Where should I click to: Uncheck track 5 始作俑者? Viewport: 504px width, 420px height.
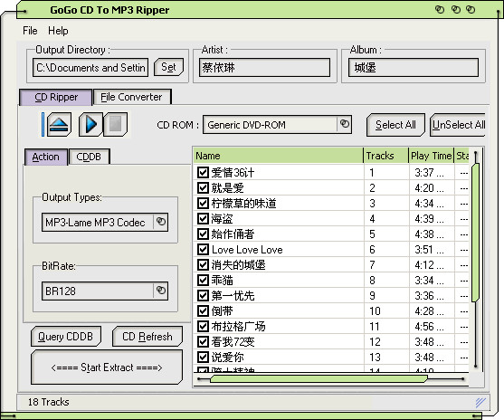click(x=203, y=234)
